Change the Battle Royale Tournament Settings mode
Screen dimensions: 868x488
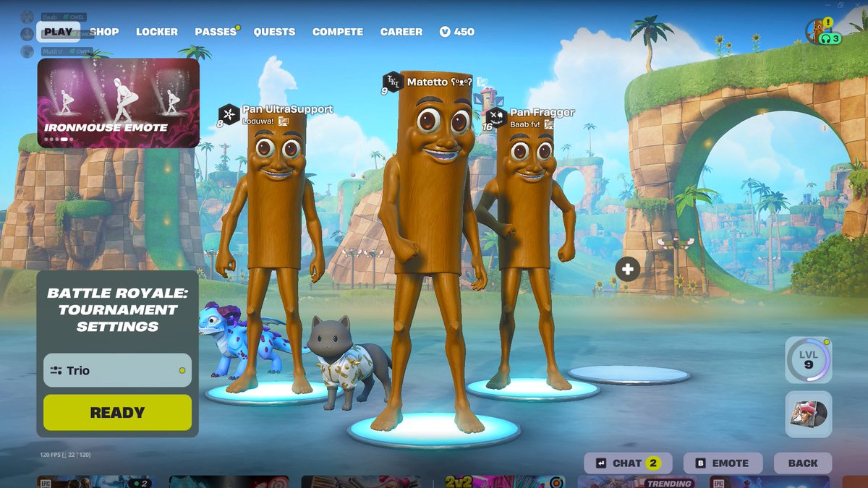(x=117, y=309)
